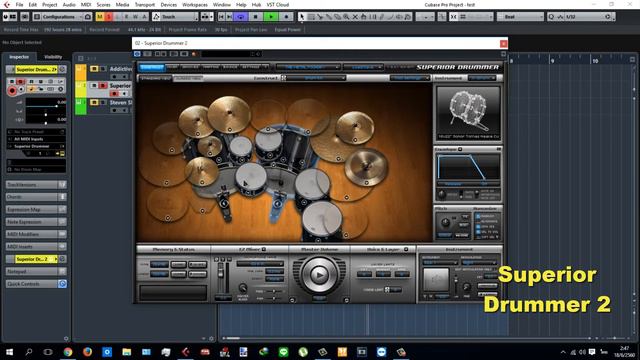640x360 pixels.
Task: Click the Pitch knob
Action: (446, 222)
